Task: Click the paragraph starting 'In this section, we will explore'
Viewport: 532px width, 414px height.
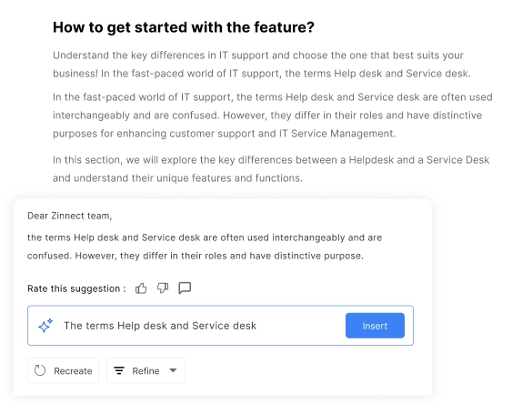Action: [271, 168]
